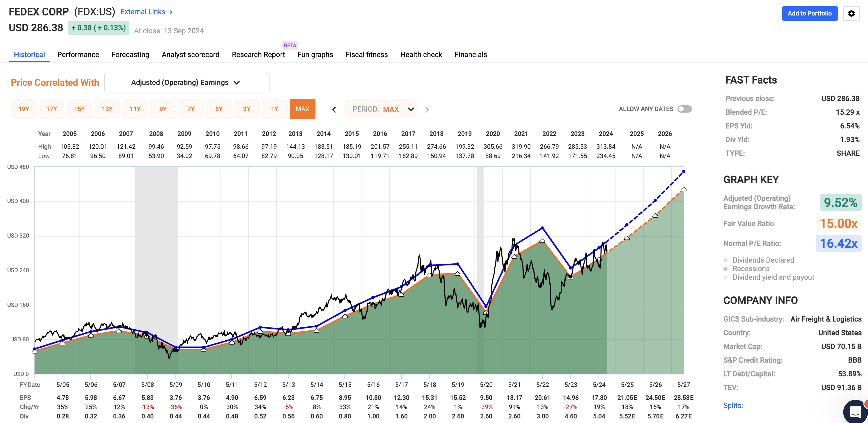Viewport: 868px width, 423px height.
Task: Open the Research Report beta tab
Action: pos(258,54)
